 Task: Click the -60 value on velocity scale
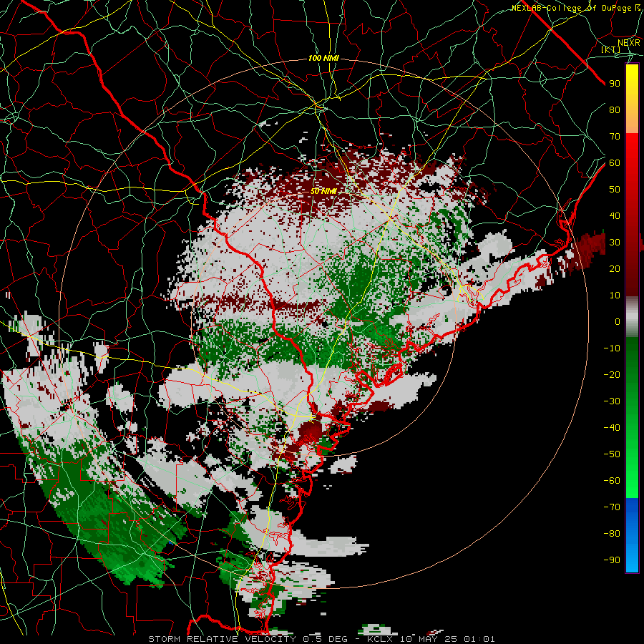click(x=612, y=481)
